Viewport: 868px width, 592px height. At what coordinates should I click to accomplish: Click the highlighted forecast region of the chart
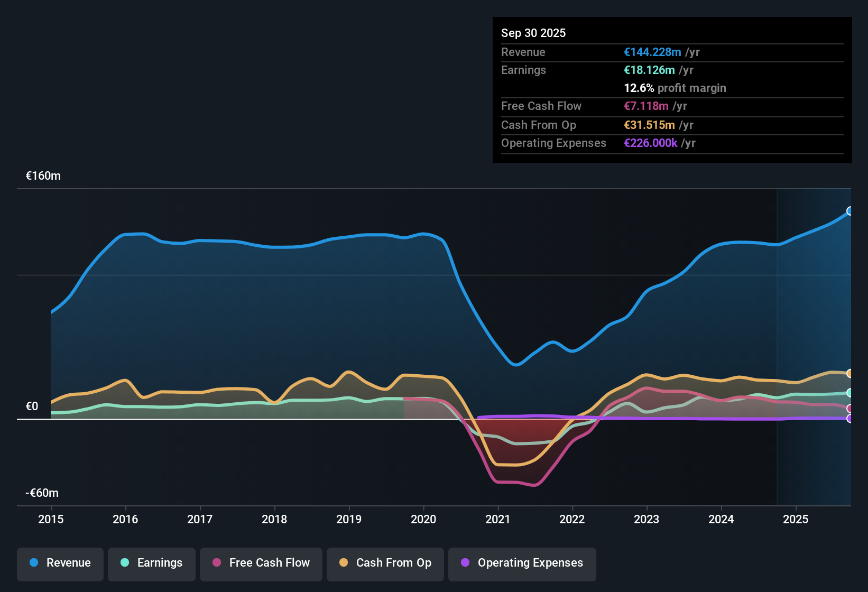point(814,317)
